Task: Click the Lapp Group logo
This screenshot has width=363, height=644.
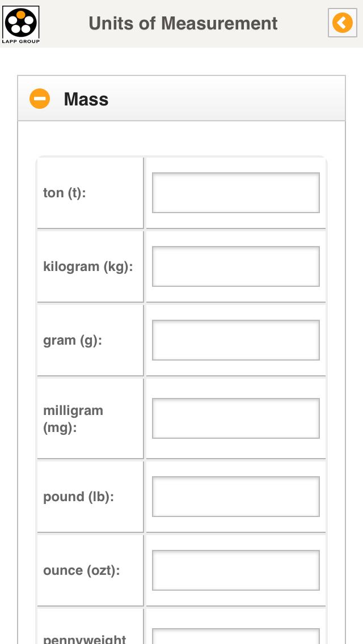Action: click(x=21, y=24)
